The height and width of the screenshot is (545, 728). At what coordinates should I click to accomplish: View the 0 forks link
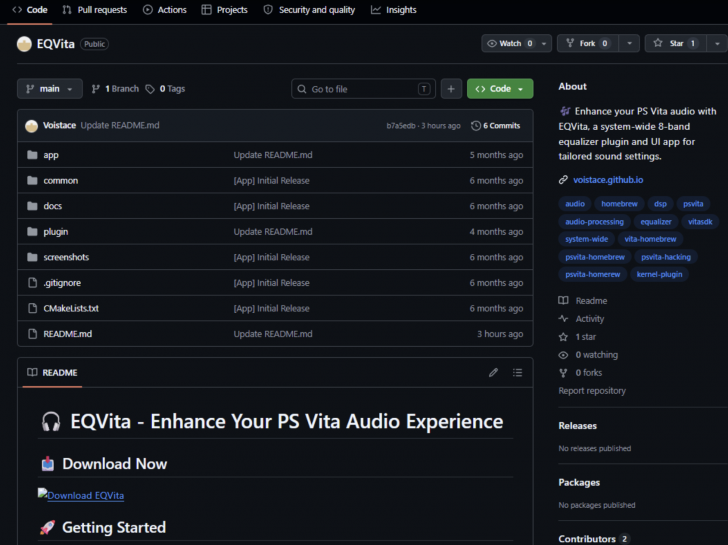[x=580, y=373]
